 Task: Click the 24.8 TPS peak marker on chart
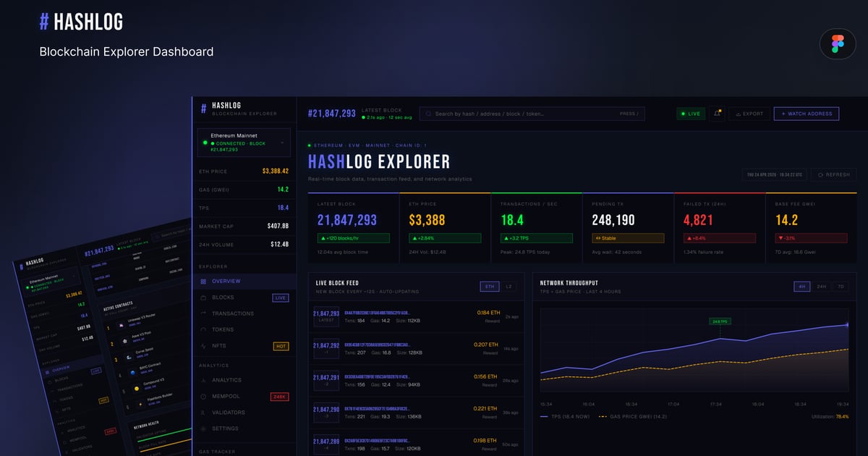tap(720, 321)
